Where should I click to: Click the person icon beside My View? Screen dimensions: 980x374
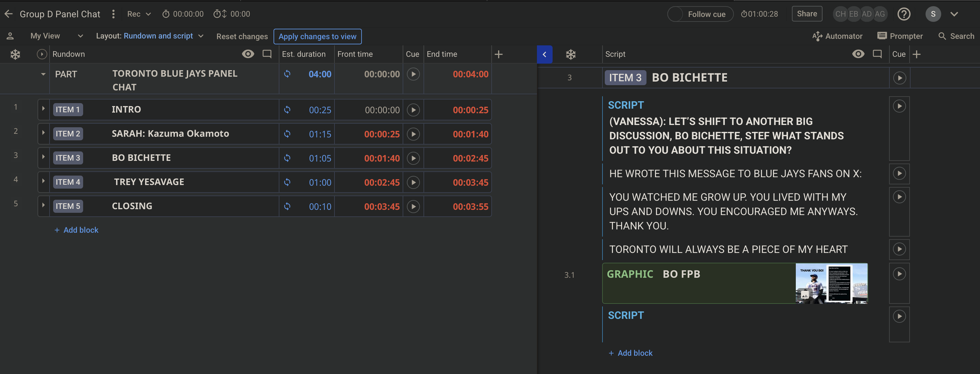[10, 36]
